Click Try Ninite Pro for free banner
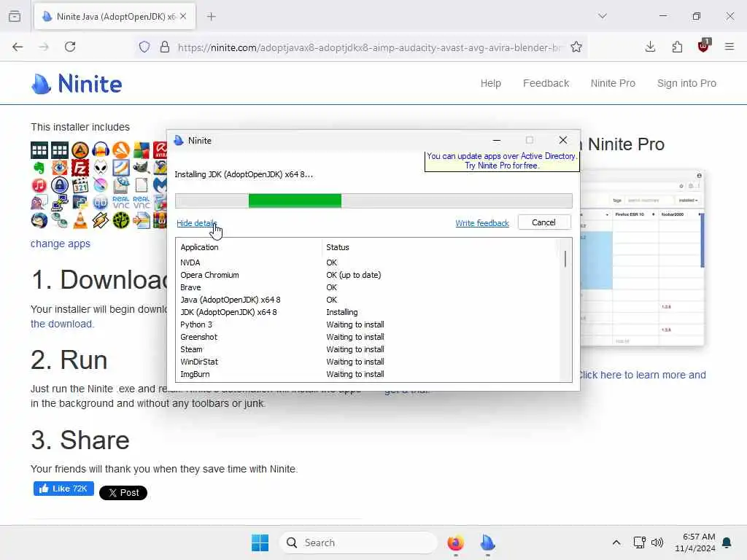This screenshot has width=747, height=560. pos(502,161)
